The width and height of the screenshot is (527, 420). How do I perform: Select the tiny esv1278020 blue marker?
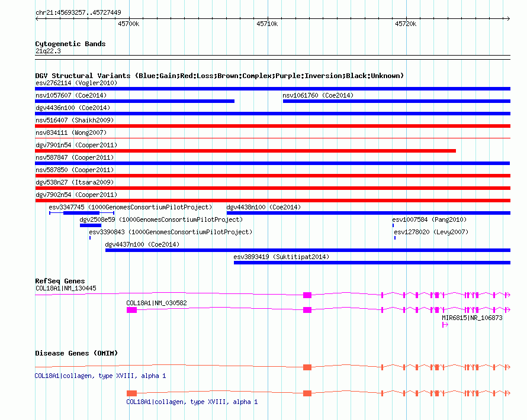(x=395, y=238)
